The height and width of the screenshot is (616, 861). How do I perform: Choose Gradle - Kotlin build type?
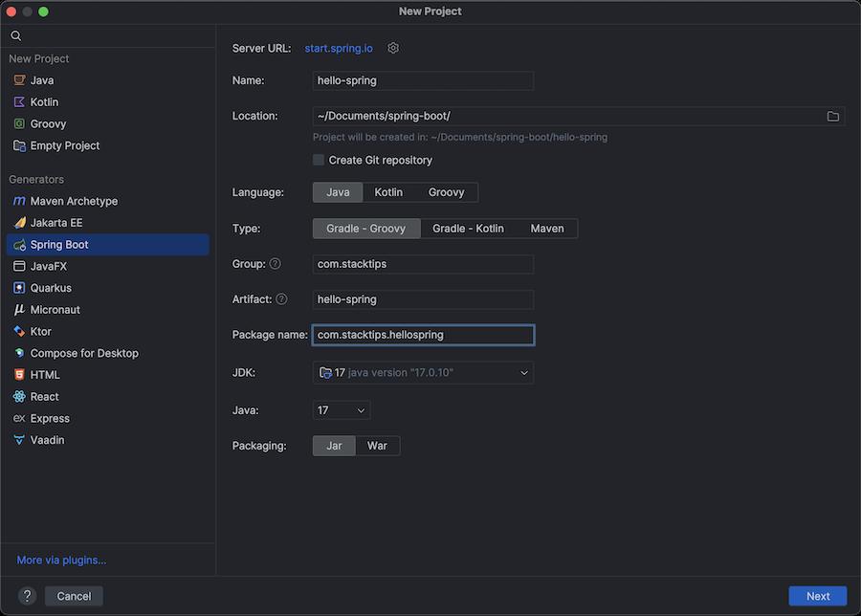[468, 229]
